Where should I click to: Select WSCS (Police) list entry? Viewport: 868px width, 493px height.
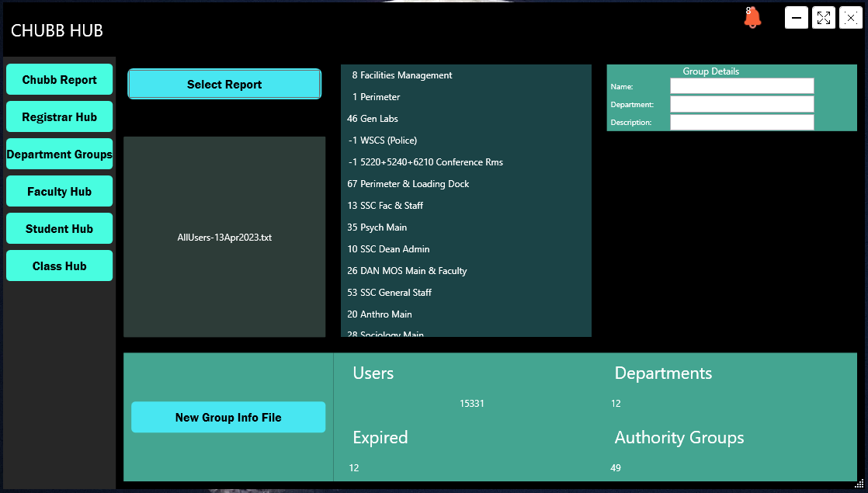pos(388,141)
